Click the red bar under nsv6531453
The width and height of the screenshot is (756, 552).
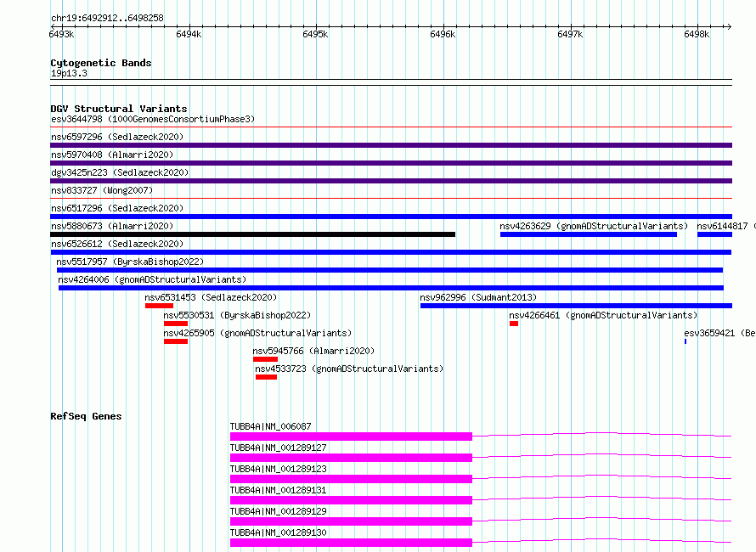159,306
